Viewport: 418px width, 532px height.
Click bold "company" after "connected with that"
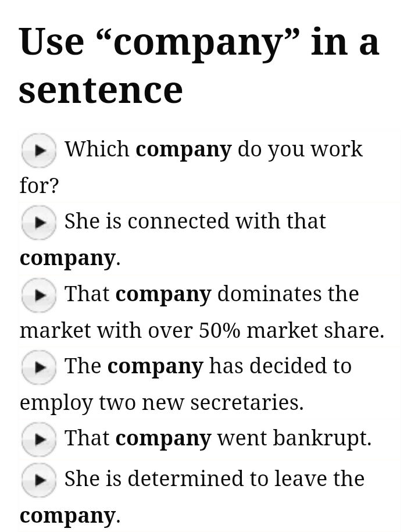point(67,258)
